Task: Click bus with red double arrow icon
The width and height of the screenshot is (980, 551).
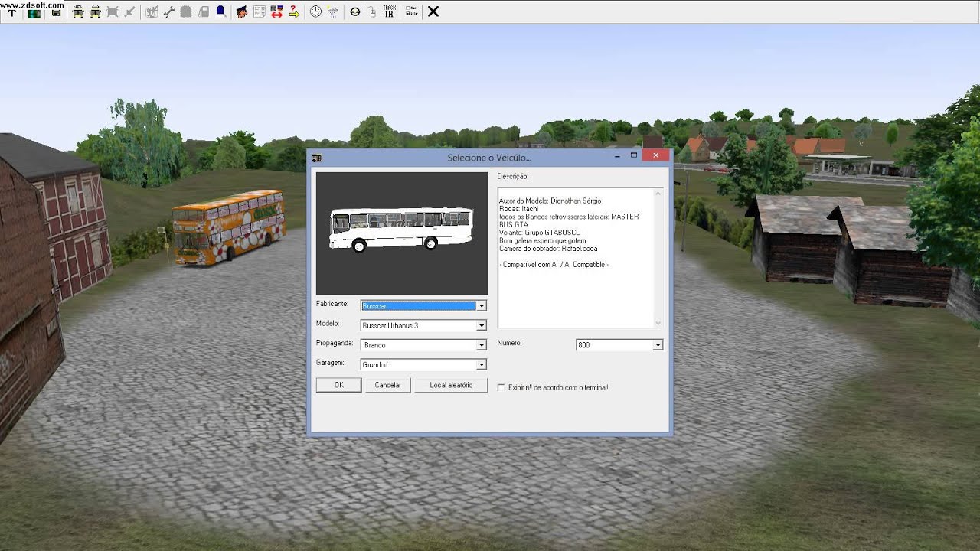Action: tap(276, 11)
